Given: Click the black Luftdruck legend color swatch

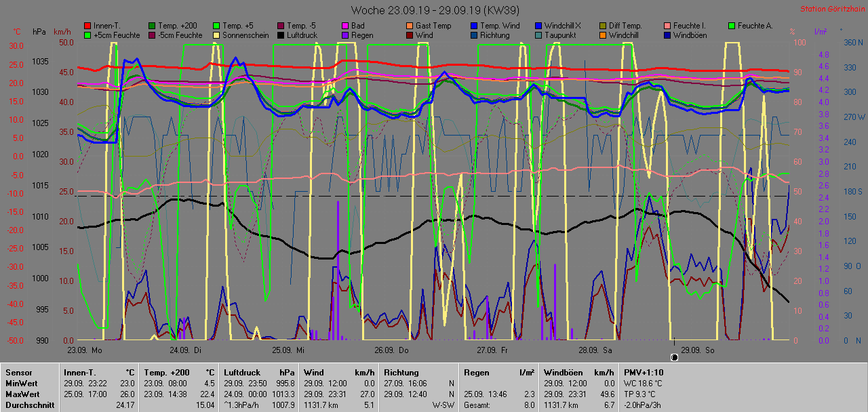Looking at the screenshot, I should 280,35.
